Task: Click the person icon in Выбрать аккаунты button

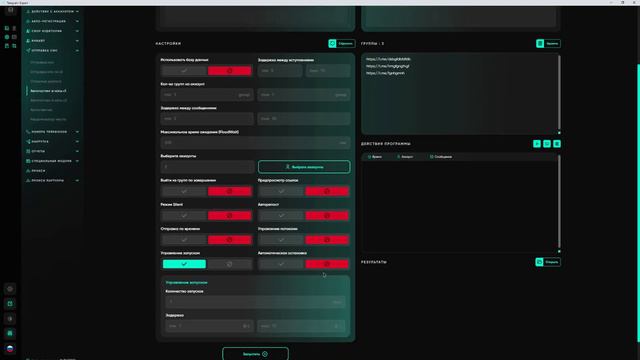Action: click(x=287, y=167)
